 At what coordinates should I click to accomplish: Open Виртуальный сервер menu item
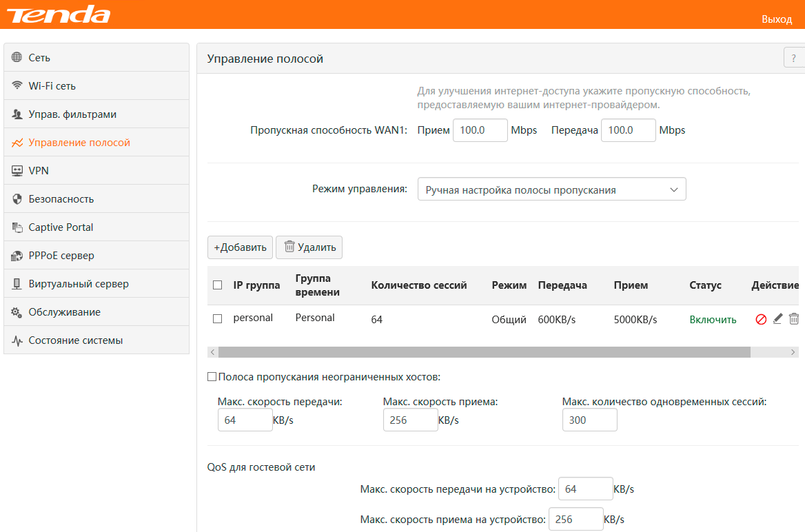click(x=96, y=283)
